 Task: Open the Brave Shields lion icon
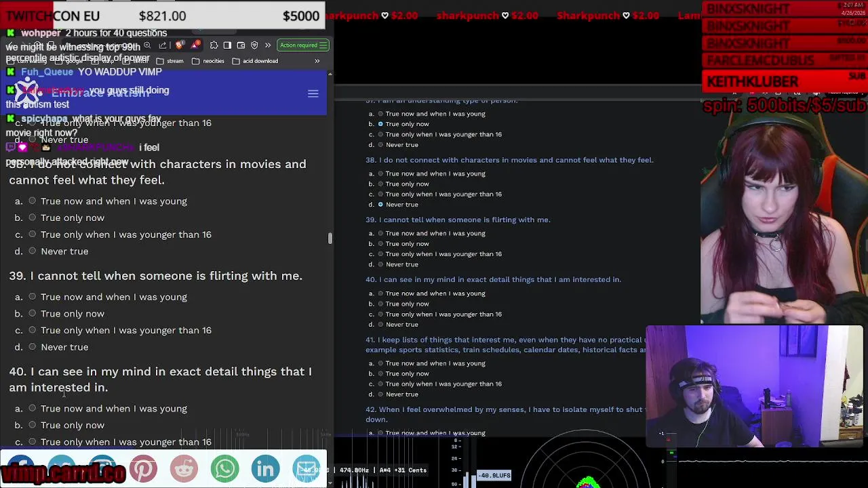[x=179, y=45]
